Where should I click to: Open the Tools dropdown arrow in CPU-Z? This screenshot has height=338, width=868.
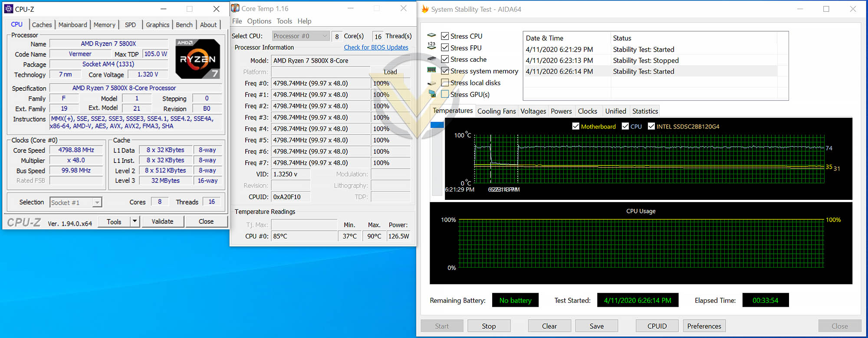(135, 222)
